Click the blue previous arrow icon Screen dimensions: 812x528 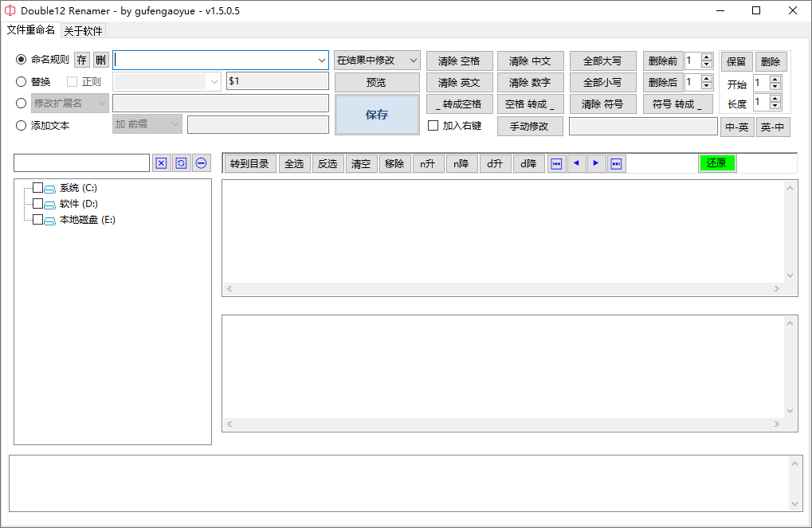(575, 163)
